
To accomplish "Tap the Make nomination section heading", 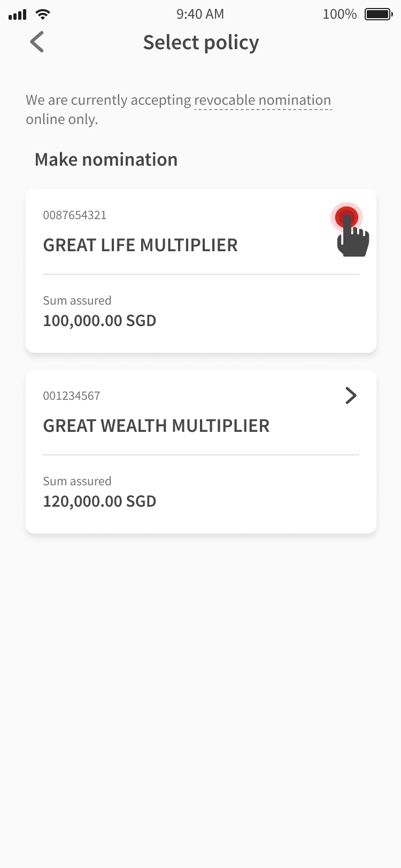I will pyautogui.click(x=106, y=160).
